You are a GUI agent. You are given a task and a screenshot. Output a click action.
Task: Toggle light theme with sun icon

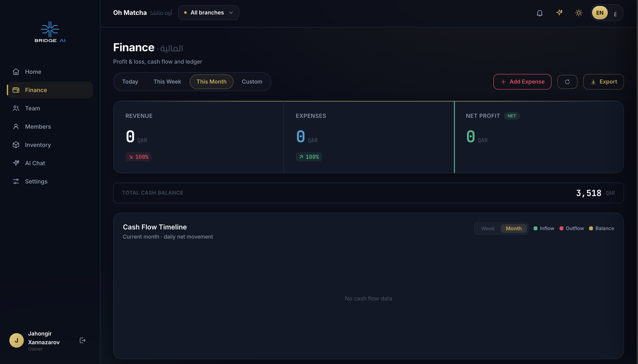click(579, 13)
